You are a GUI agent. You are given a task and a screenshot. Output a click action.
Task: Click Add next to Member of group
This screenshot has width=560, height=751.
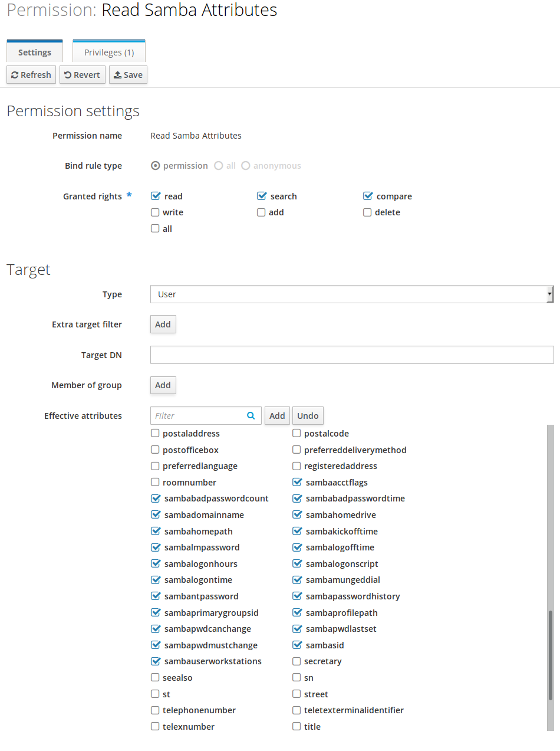(x=163, y=385)
